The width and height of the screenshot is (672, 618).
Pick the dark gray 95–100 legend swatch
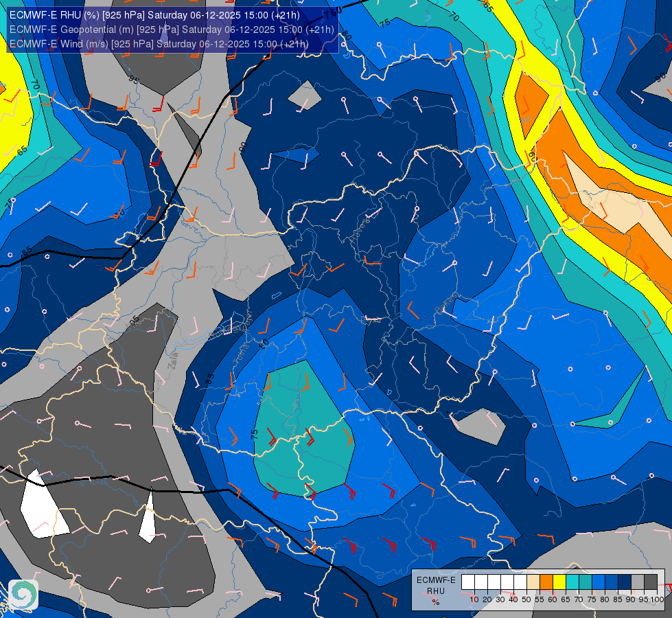651,582
